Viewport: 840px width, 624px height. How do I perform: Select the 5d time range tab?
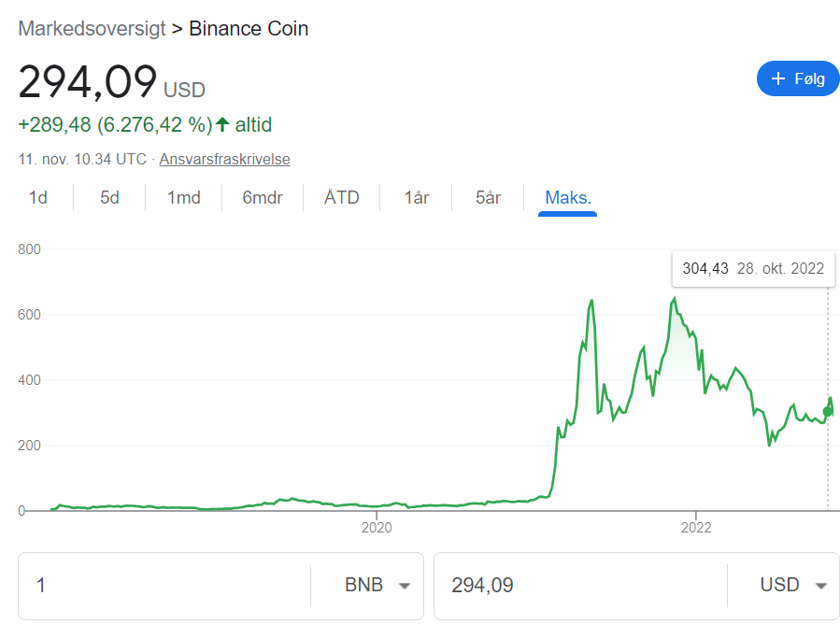(x=110, y=198)
